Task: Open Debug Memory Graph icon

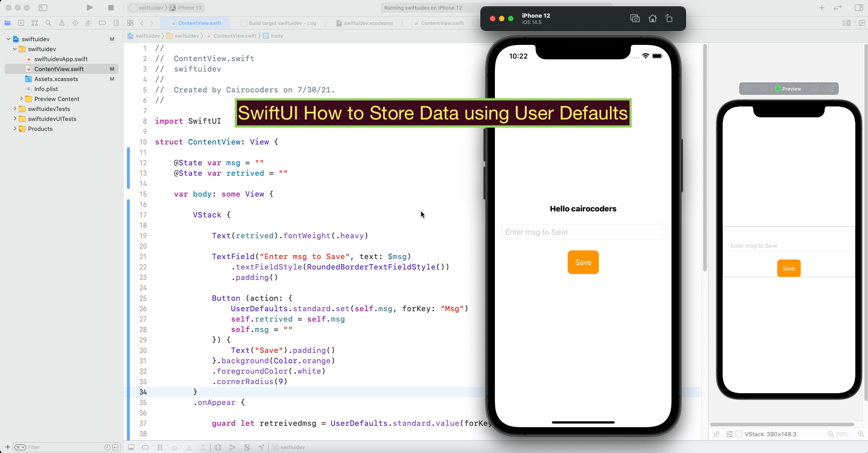Action: (x=232, y=447)
